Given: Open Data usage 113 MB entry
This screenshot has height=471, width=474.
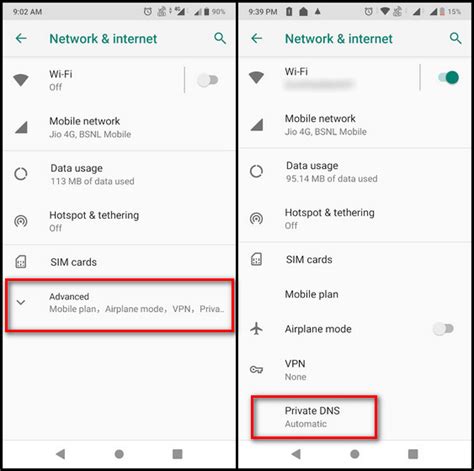Looking at the screenshot, I should coord(120,174).
